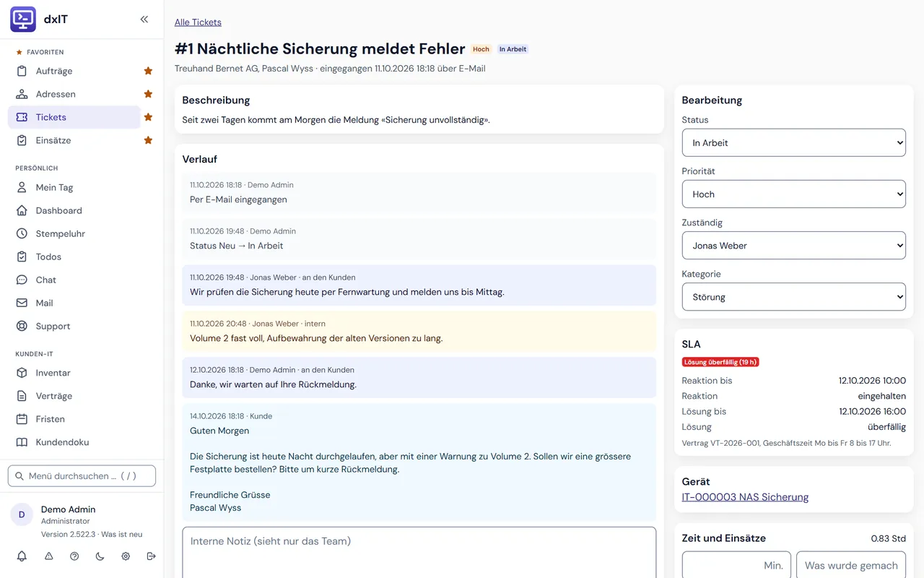Open settings via the gear icon

tap(126, 556)
